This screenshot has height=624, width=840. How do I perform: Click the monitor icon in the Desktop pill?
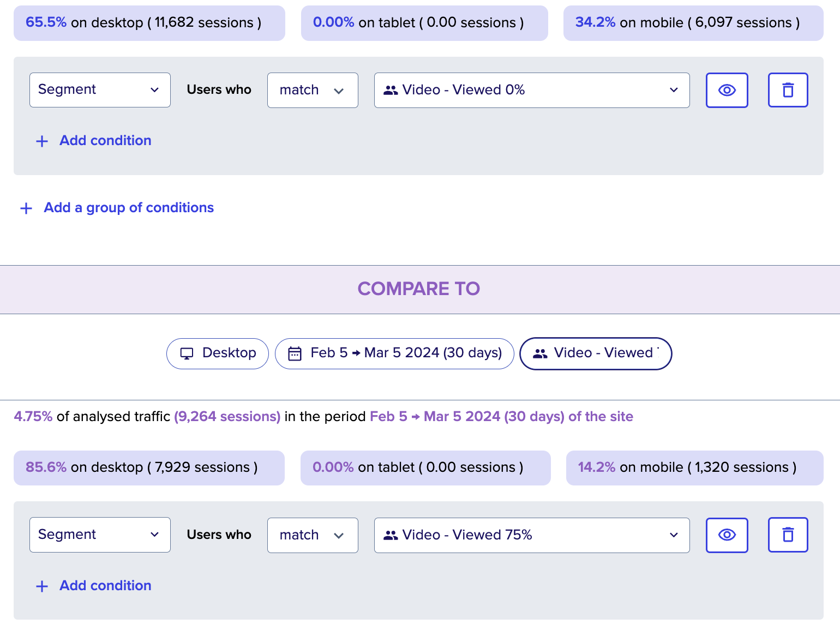187,354
